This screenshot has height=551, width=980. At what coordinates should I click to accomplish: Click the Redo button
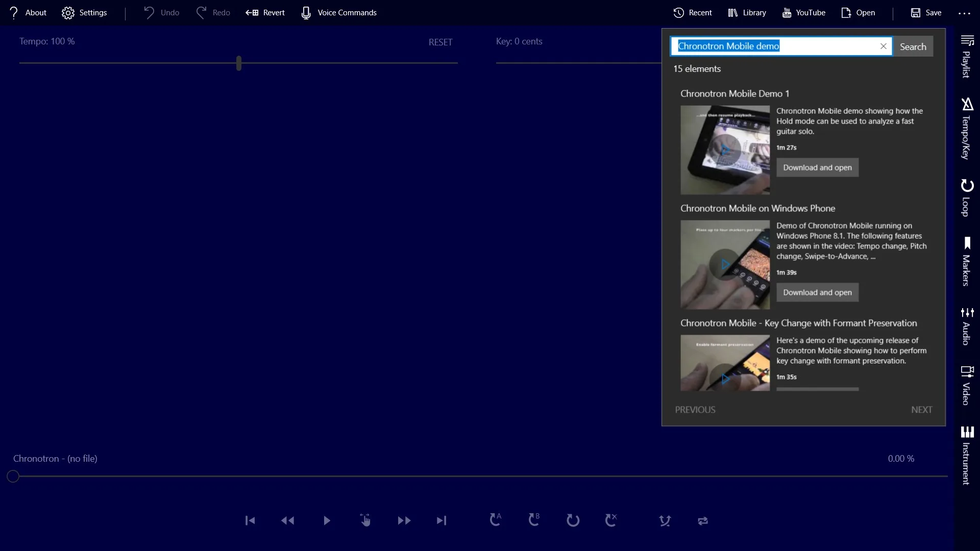point(213,13)
